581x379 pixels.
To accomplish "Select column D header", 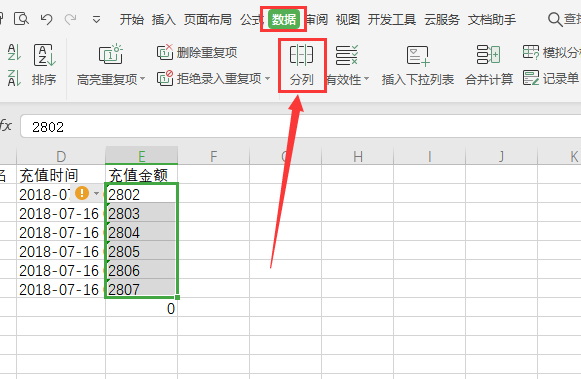I will pos(61,156).
